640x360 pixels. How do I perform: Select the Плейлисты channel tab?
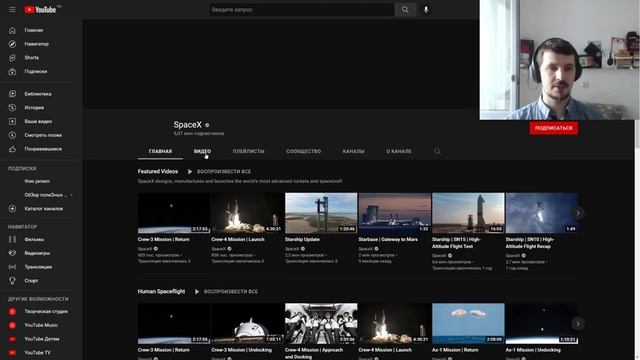pyautogui.click(x=248, y=151)
